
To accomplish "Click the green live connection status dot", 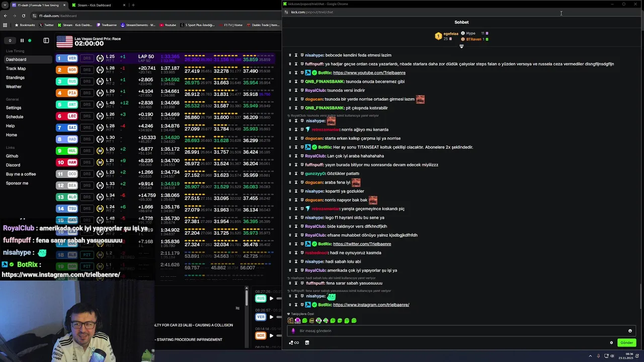I will [30, 40].
